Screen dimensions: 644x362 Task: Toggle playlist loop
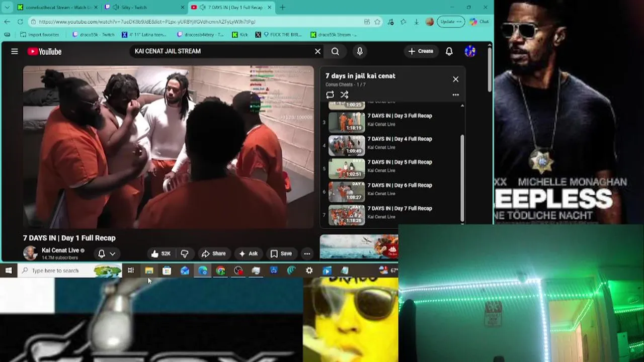(x=330, y=95)
